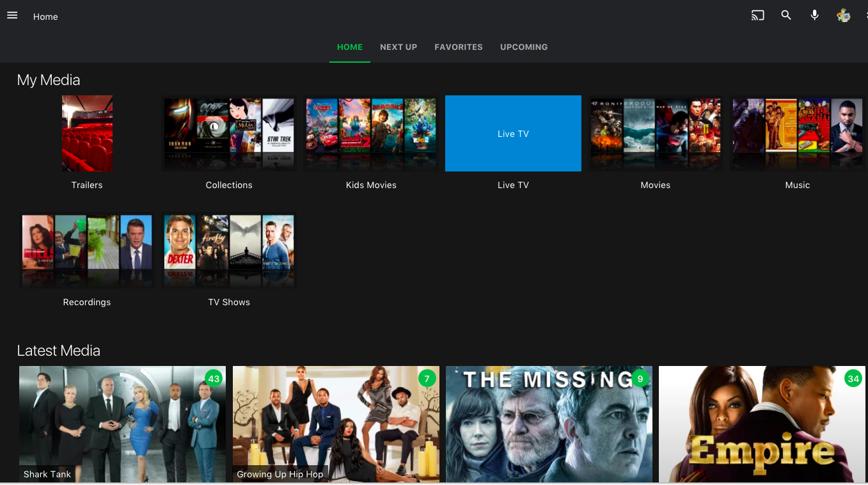The image size is (868, 485).
Task: Select the blue Live TV tile
Action: 513,133
